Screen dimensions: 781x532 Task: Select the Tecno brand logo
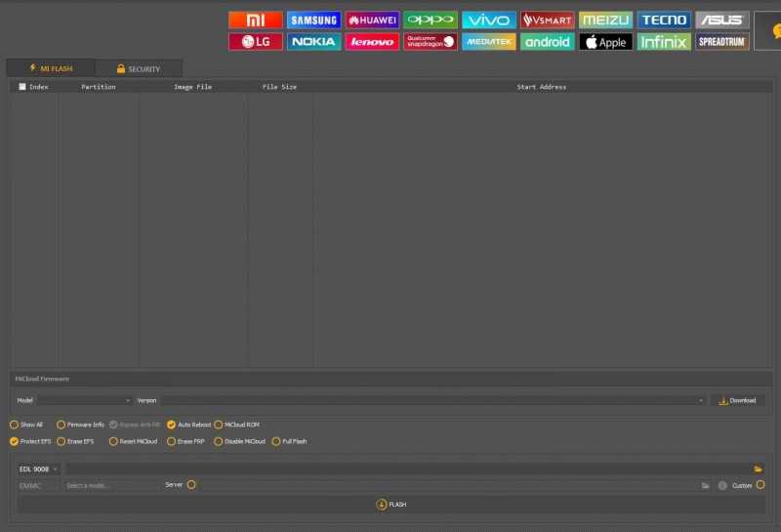pos(664,20)
